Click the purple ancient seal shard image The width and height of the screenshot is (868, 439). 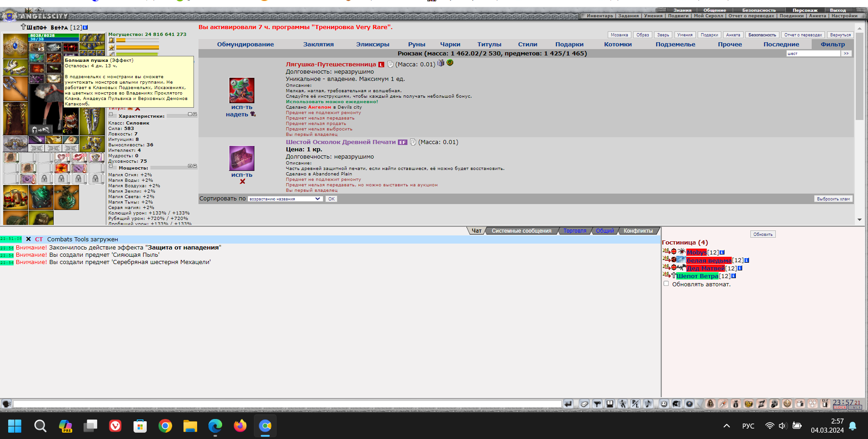(x=242, y=158)
